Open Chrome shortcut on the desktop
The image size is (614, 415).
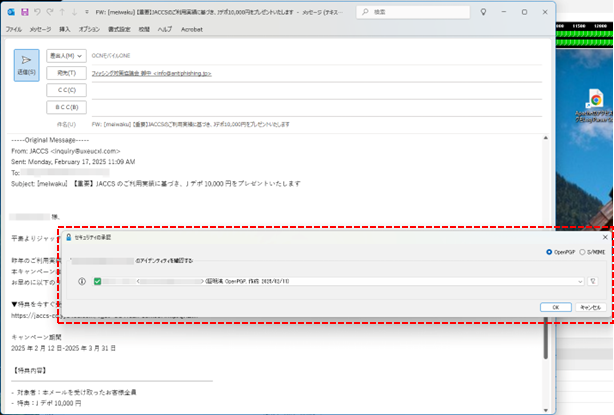[x=594, y=99]
